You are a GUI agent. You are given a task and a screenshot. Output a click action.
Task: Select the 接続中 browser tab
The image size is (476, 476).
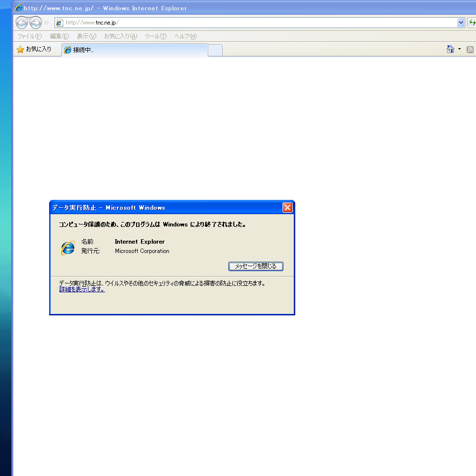pyautogui.click(x=135, y=50)
